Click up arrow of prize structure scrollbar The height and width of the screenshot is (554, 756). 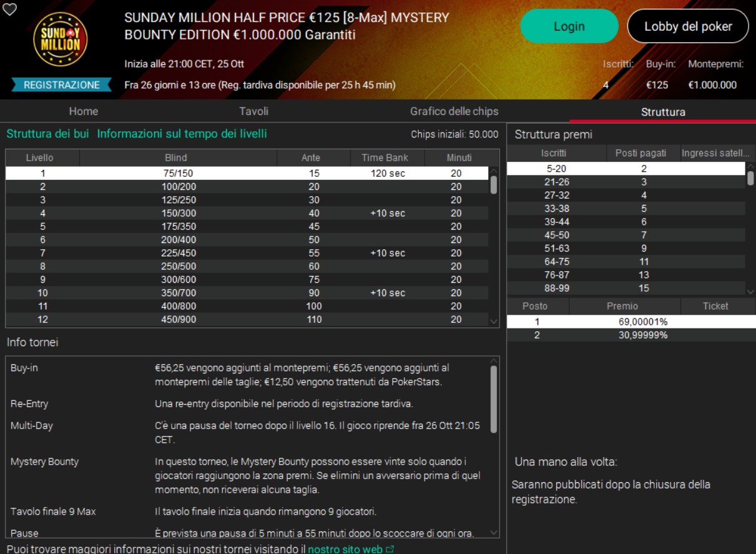[750, 167]
